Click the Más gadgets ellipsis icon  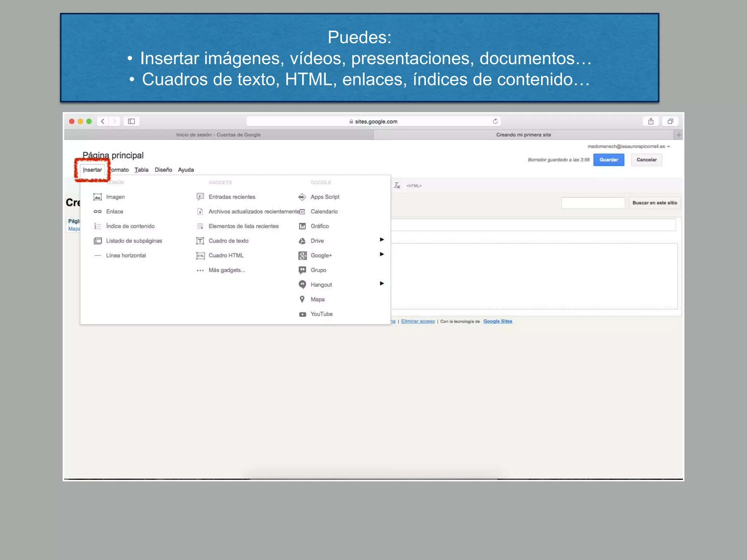(x=200, y=271)
